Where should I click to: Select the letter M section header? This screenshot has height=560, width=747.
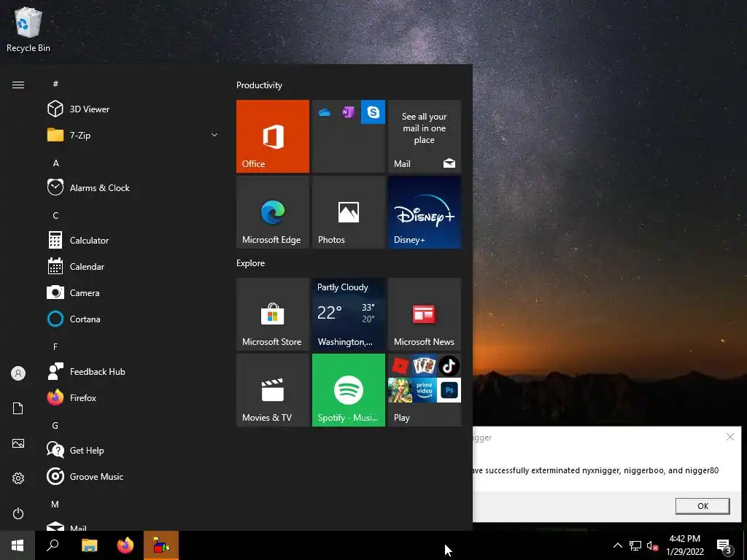tap(55, 504)
